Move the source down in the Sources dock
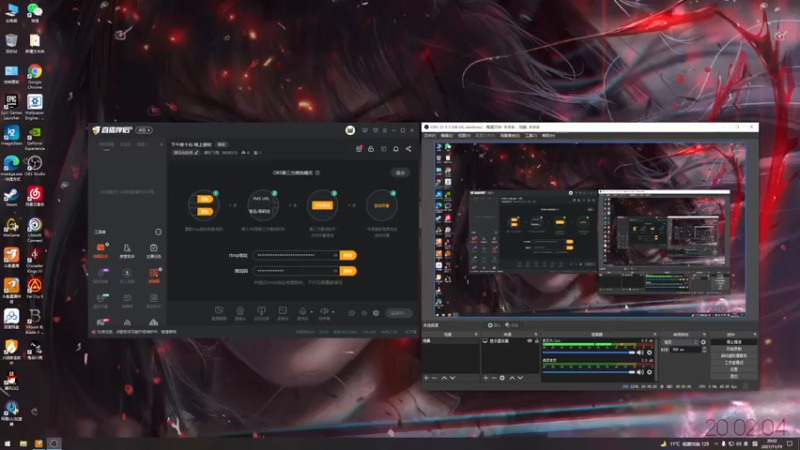Image resolution: width=800 pixels, height=450 pixels. click(x=520, y=378)
